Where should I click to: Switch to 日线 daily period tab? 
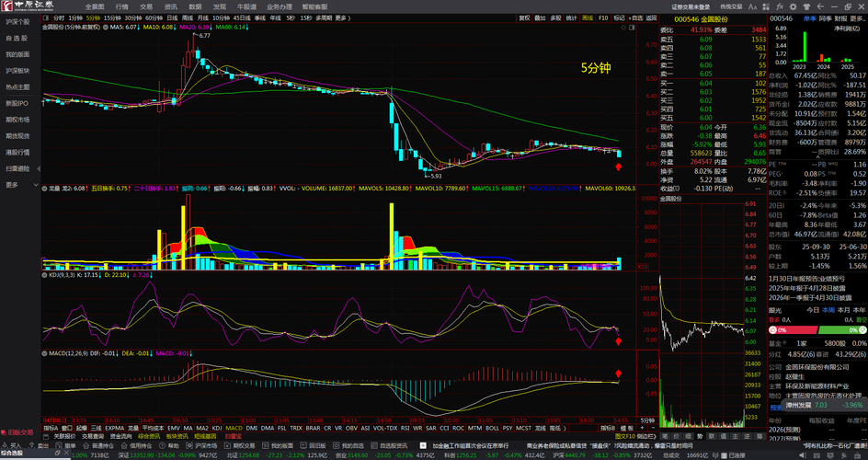point(172,17)
